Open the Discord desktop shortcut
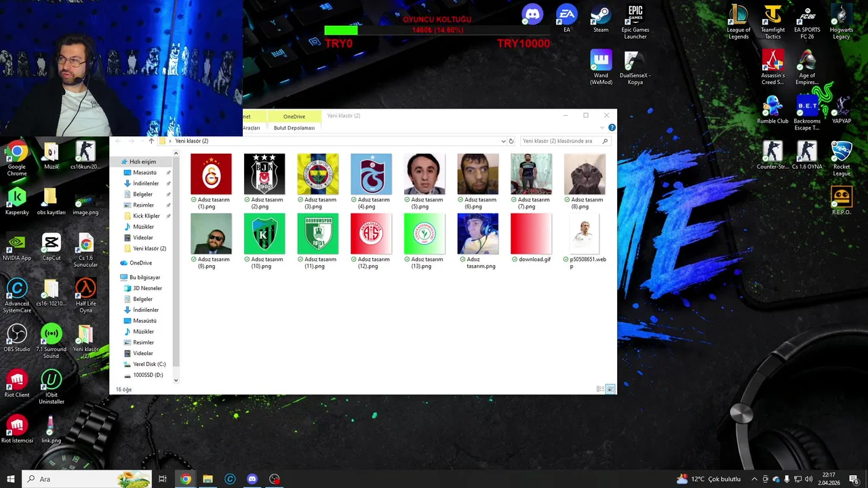The image size is (868, 488). [532, 15]
